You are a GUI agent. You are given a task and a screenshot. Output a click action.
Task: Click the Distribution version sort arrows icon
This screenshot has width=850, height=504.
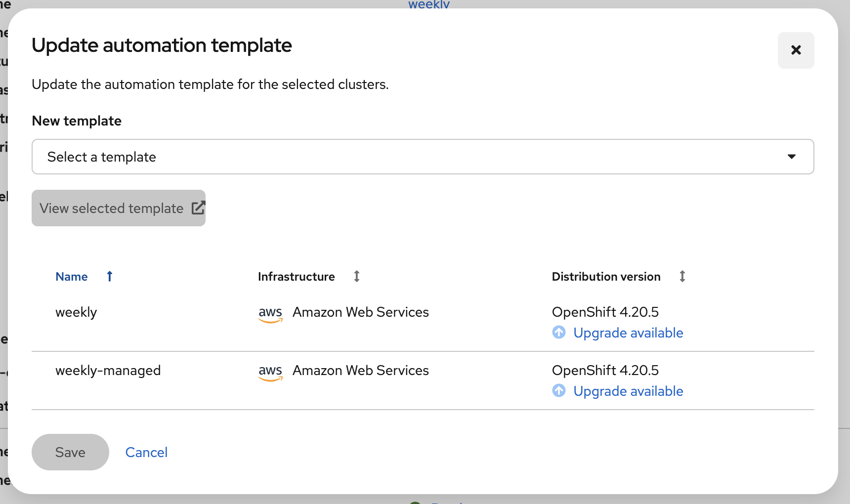[x=682, y=276]
